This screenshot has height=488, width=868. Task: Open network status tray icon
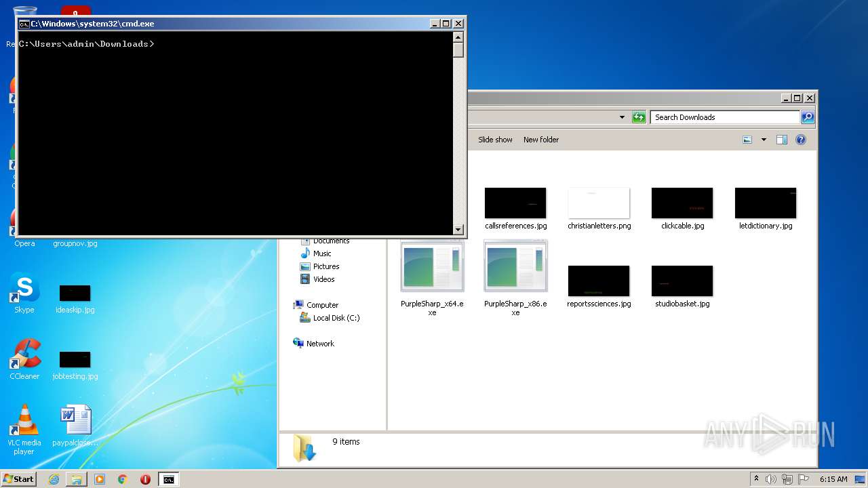click(787, 479)
